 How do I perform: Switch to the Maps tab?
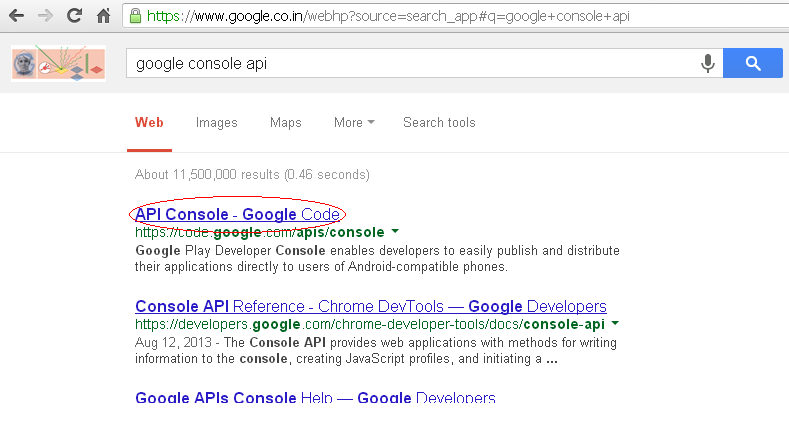[x=285, y=123]
